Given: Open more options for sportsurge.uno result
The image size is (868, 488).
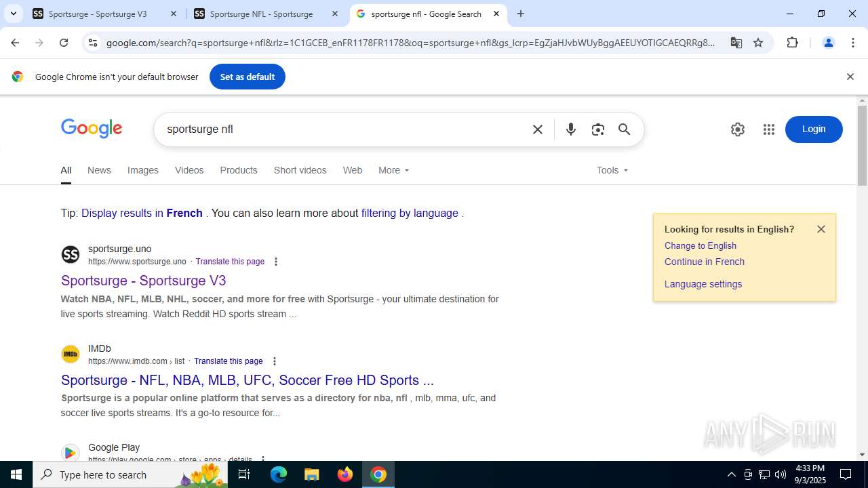Looking at the screenshot, I should tap(275, 262).
